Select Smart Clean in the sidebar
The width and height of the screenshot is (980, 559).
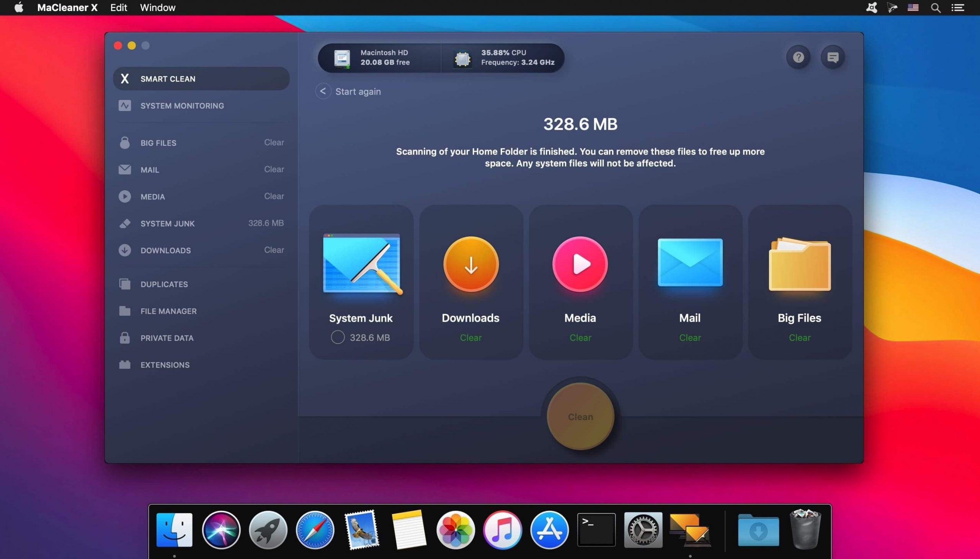pos(168,79)
